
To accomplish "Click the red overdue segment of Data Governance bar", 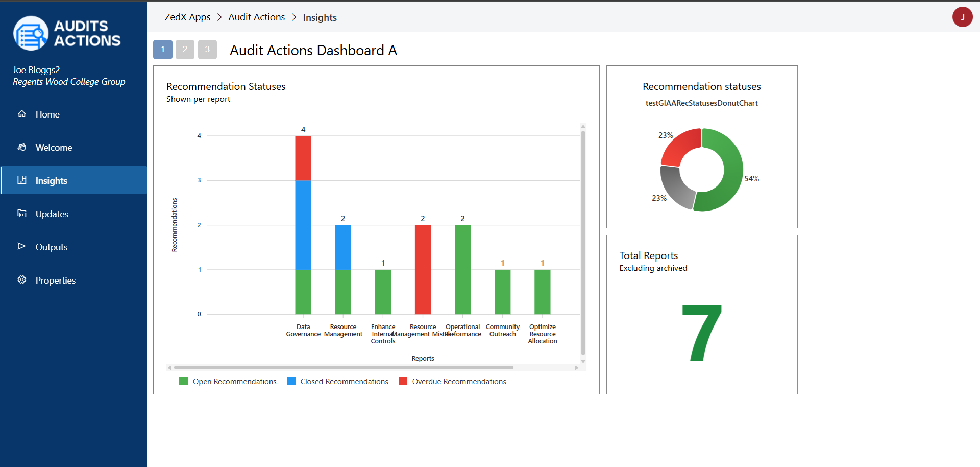I will point(303,158).
